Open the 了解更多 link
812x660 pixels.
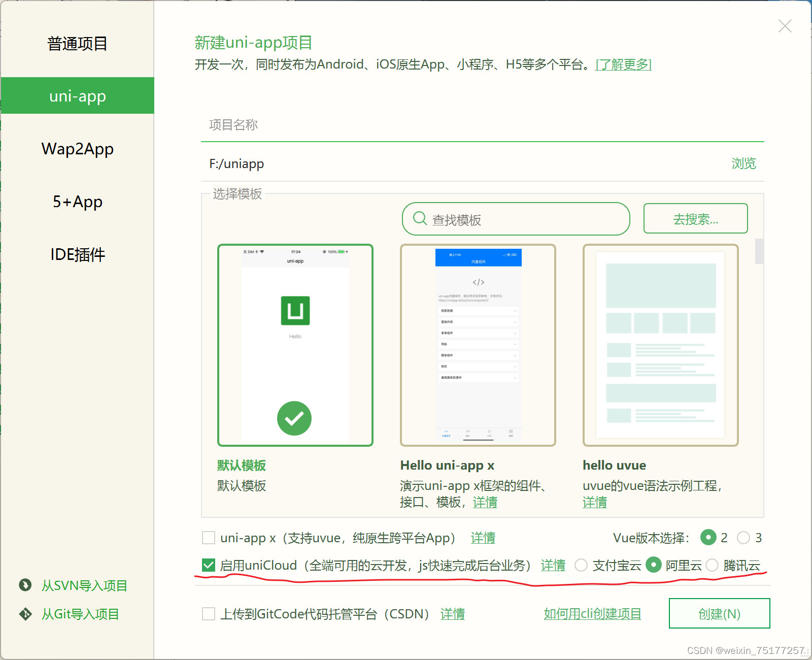pos(623,64)
